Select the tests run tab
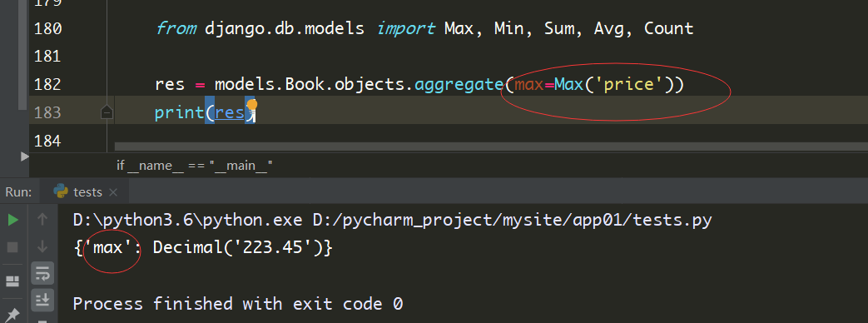868x323 pixels. [87, 192]
